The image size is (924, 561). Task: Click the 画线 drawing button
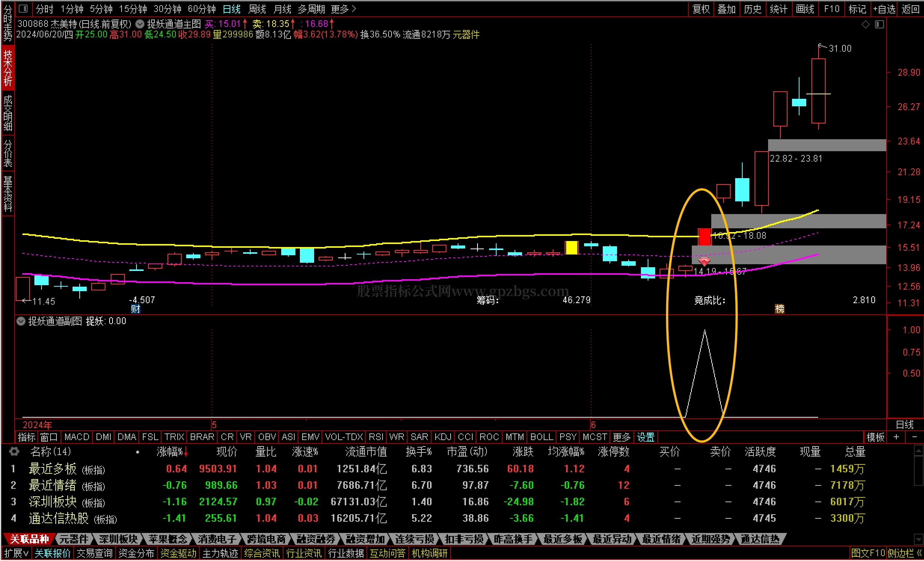(805, 9)
